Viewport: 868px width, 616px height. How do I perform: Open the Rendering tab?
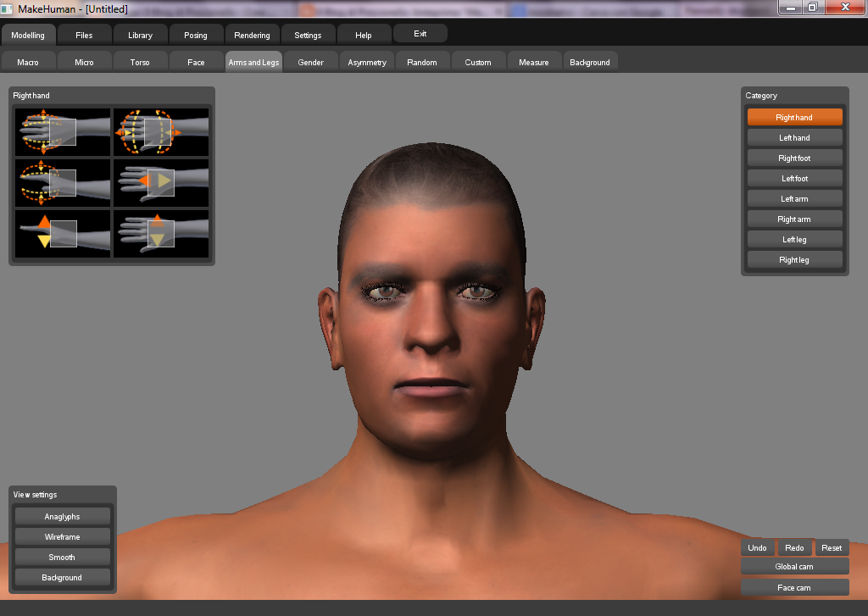[252, 33]
